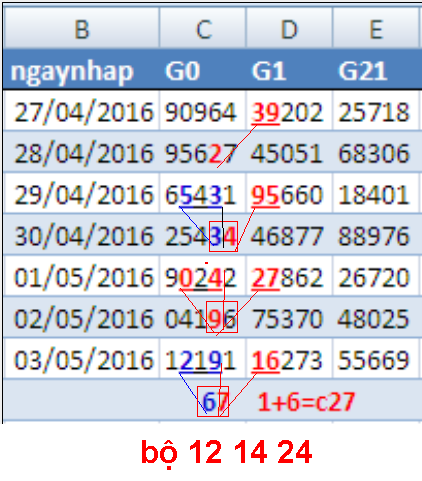Select cell with value 75370
Viewport: 422px width, 481px height.
pos(289,318)
